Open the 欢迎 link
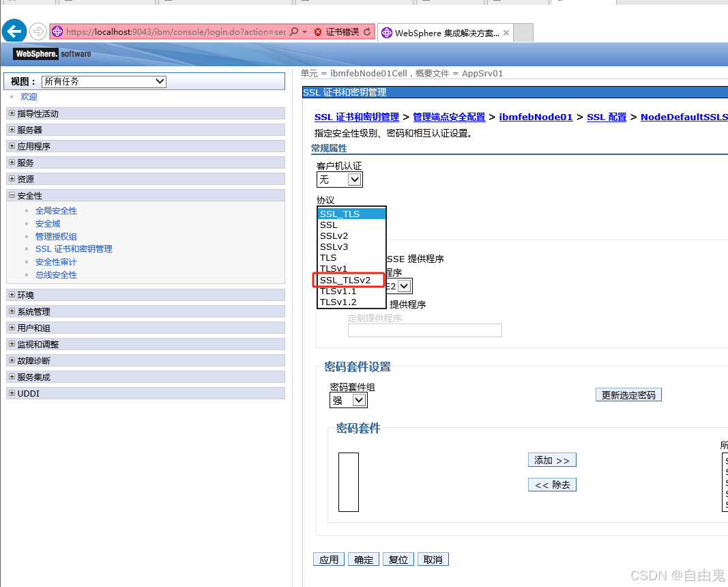 pos(29,97)
